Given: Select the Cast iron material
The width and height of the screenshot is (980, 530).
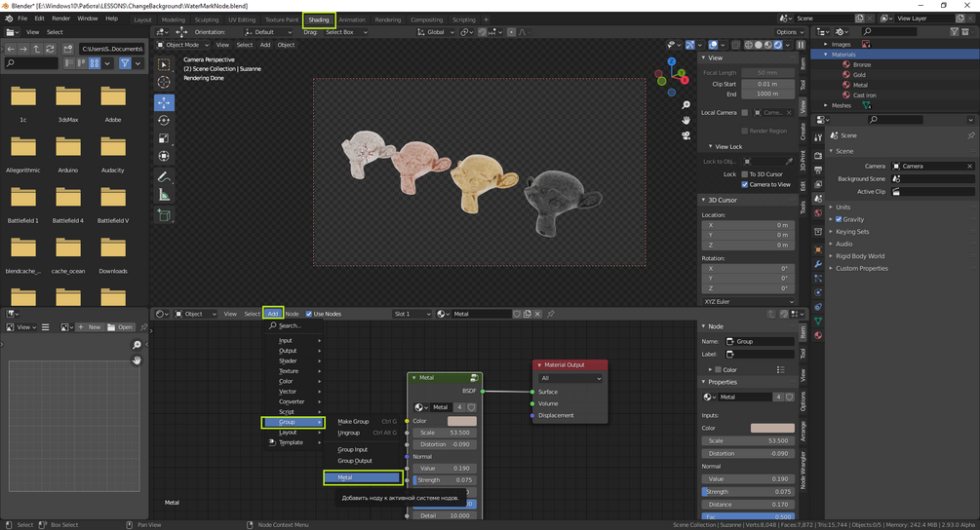Looking at the screenshot, I should (864, 95).
